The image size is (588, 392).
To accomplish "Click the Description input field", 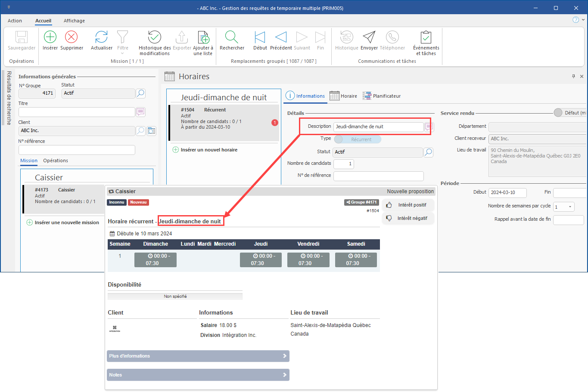I will 378,127.
